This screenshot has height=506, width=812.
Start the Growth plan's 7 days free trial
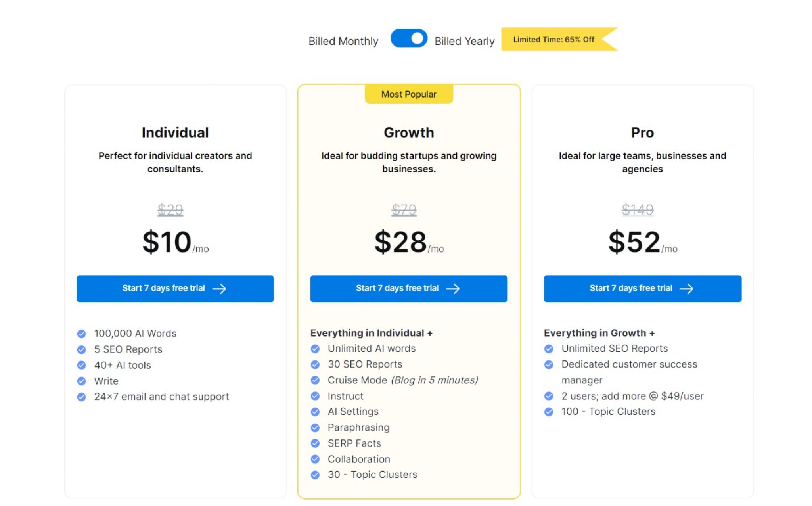click(x=409, y=289)
